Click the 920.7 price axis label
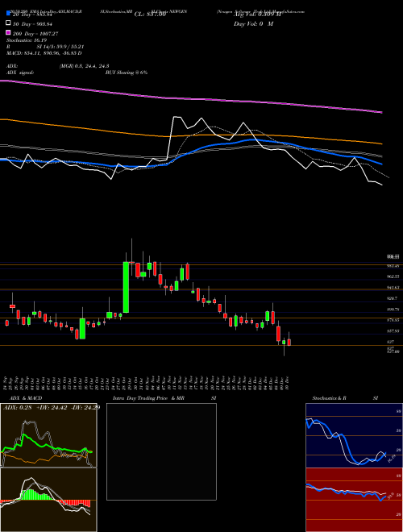The height and width of the screenshot is (532, 403). [393, 298]
